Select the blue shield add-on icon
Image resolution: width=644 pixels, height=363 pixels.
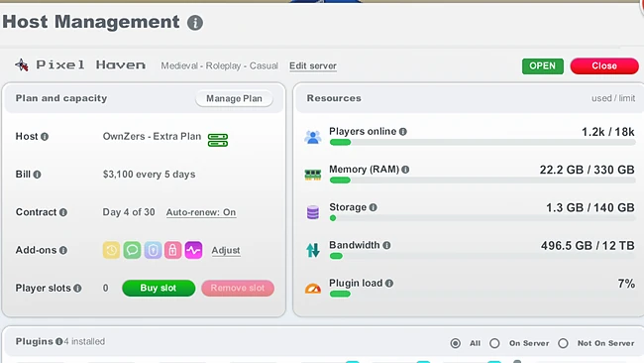[153, 250]
